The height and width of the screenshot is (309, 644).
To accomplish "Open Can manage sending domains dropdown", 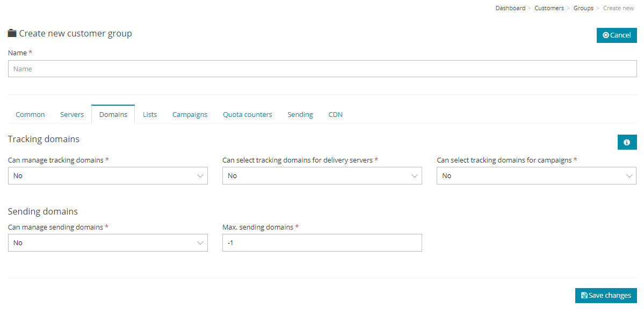I will tap(107, 243).
